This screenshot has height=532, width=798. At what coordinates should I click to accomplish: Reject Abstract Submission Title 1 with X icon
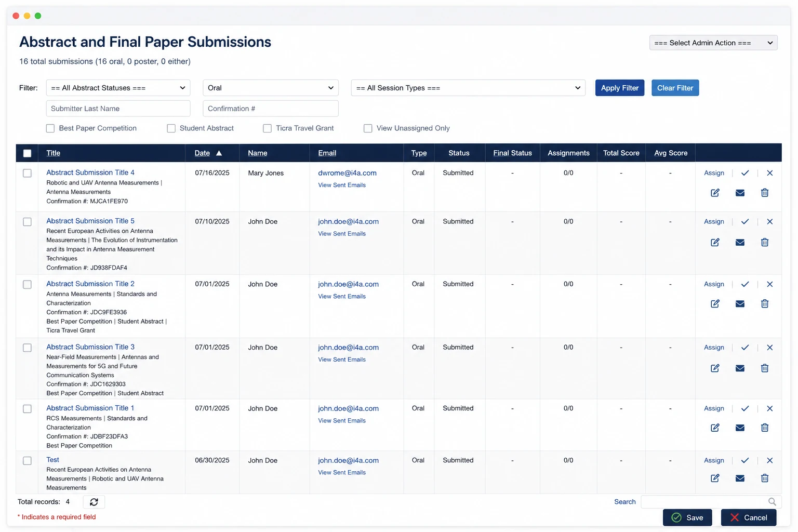coord(770,409)
